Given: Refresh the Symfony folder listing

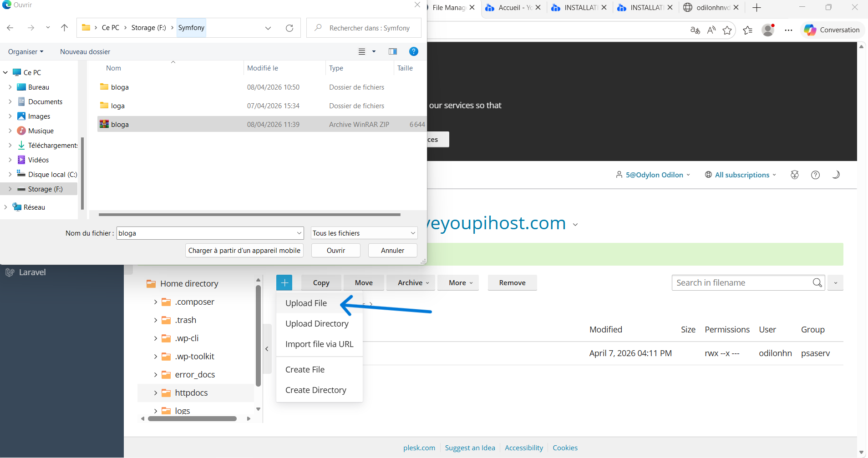Looking at the screenshot, I should click(x=289, y=28).
